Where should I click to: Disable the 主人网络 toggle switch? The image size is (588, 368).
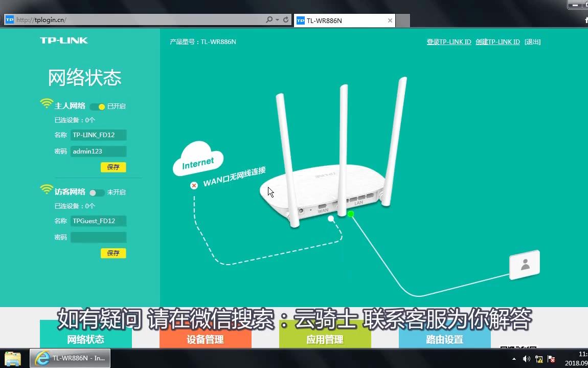click(x=97, y=106)
